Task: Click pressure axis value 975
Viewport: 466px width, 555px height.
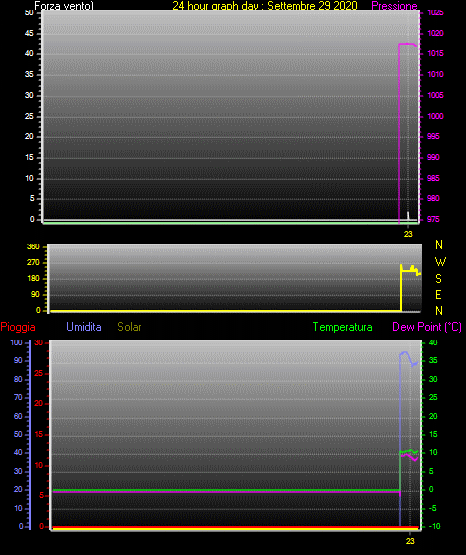Action: pos(433,219)
